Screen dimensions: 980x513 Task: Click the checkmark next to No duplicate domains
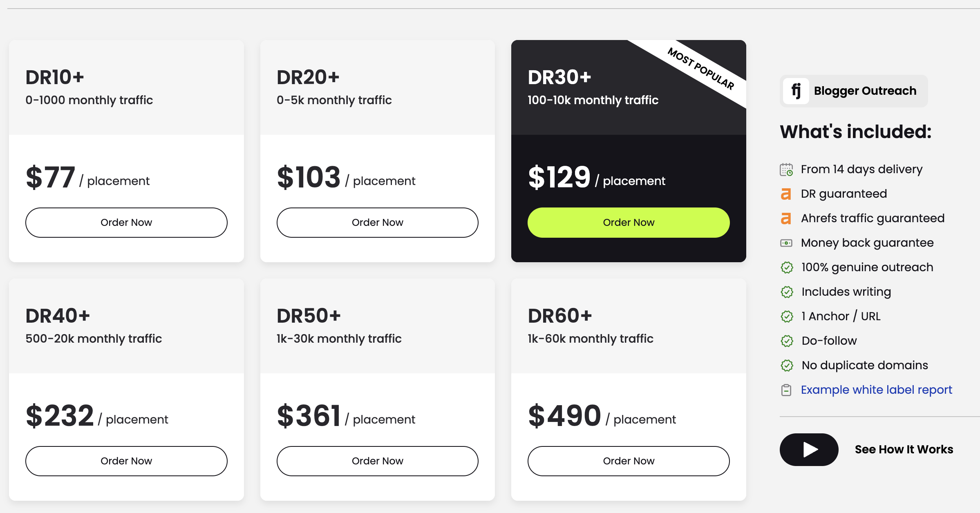tap(787, 366)
